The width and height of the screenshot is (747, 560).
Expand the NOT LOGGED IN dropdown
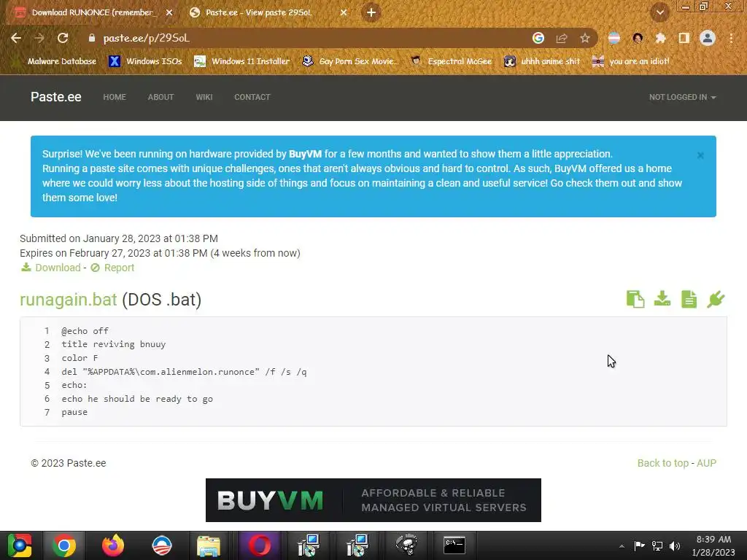(x=682, y=97)
